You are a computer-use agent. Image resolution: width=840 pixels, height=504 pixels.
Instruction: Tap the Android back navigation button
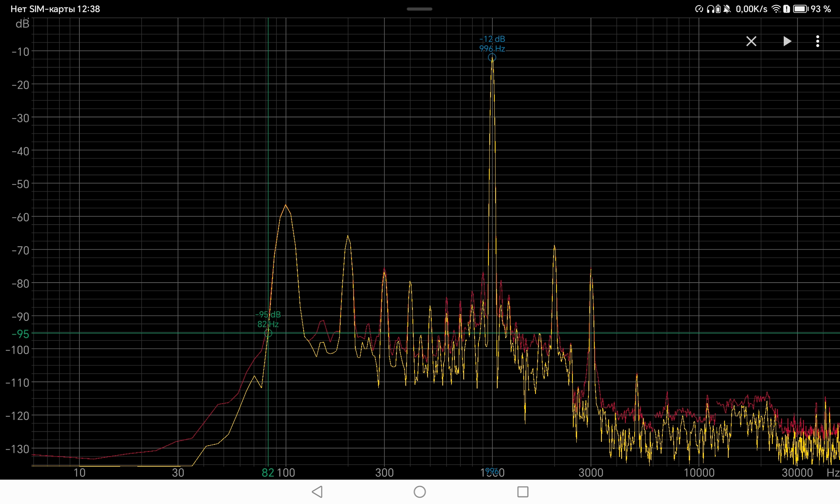click(x=318, y=492)
